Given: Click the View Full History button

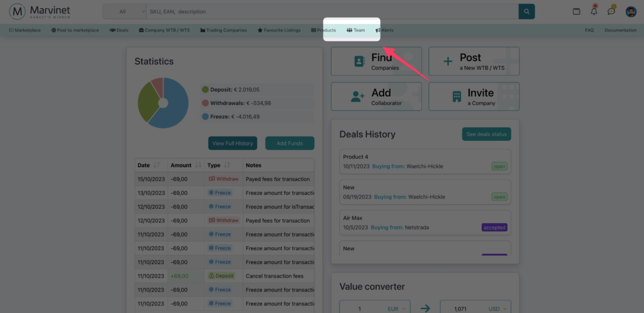Looking at the screenshot, I should (x=233, y=143).
